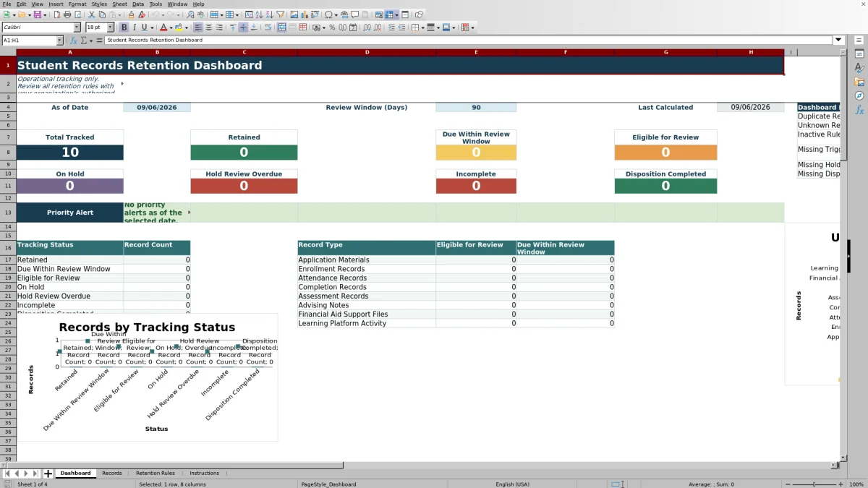868x488 pixels.
Task: Click the Align Top icon
Action: click(x=233, y=27)
